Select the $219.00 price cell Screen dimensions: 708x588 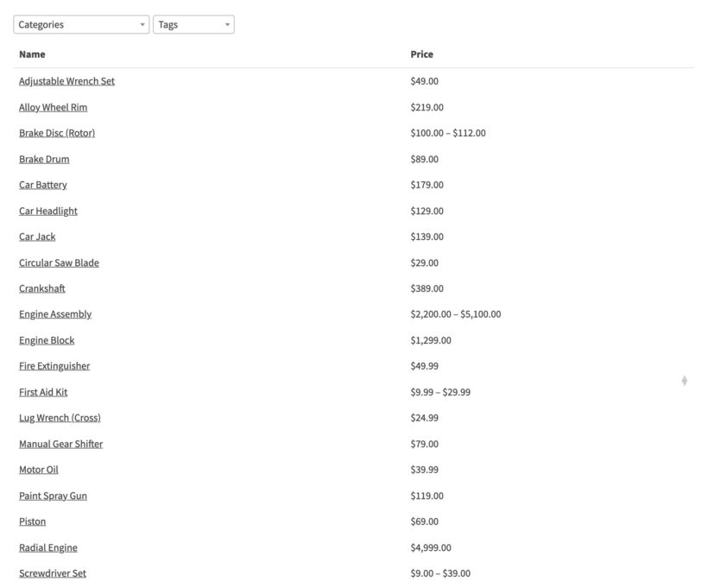[x=427, y=107]
